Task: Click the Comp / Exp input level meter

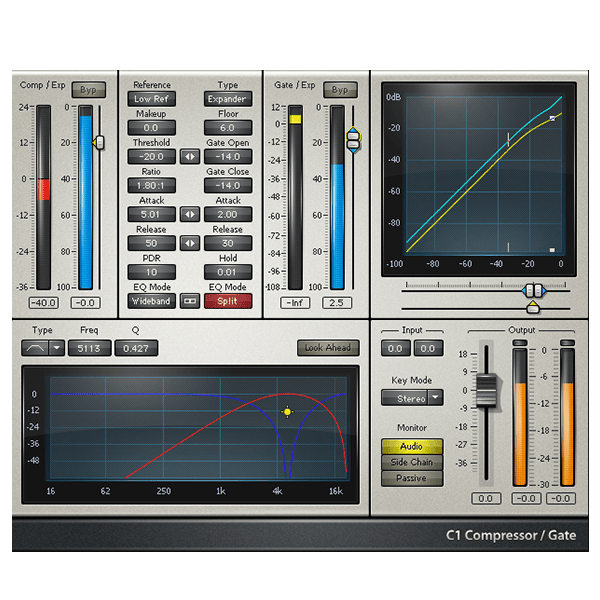Action: [43, 197]
